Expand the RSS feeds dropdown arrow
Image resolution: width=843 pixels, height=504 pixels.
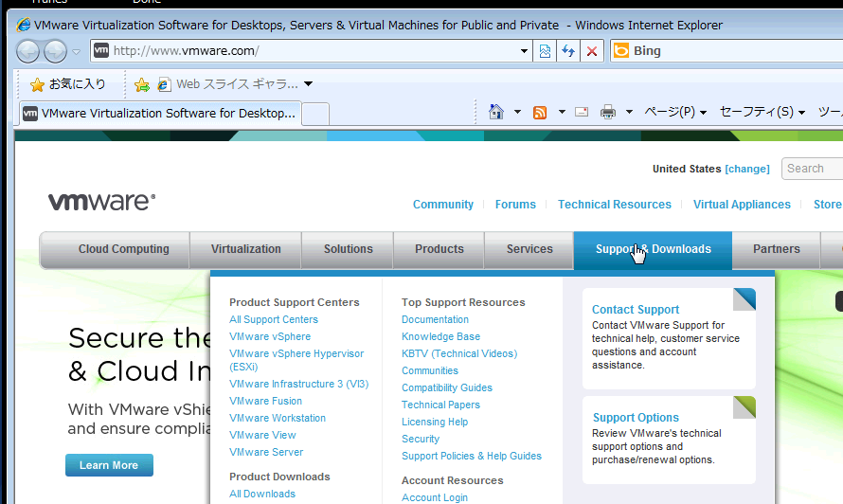coord(562,112)
